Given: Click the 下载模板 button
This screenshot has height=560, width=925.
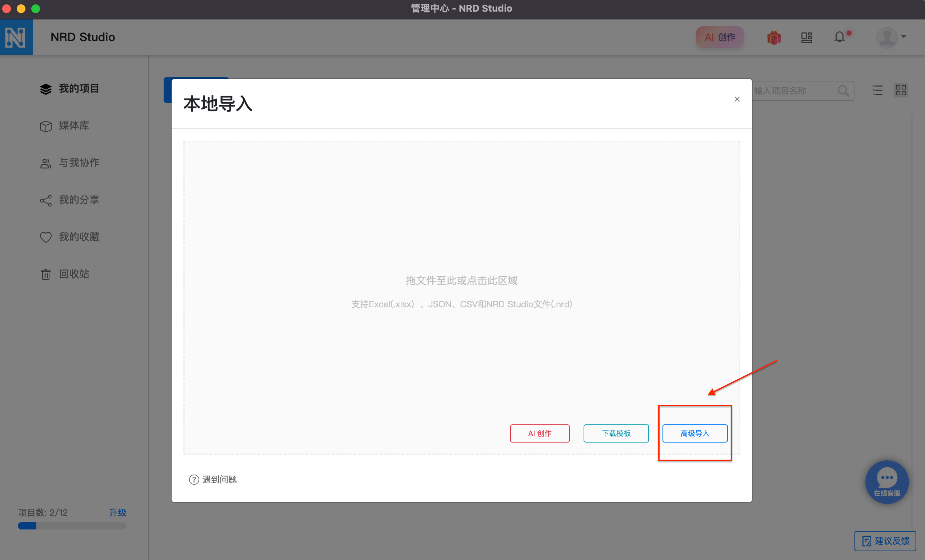Looking at the screenshot, I should coord(616,433).
